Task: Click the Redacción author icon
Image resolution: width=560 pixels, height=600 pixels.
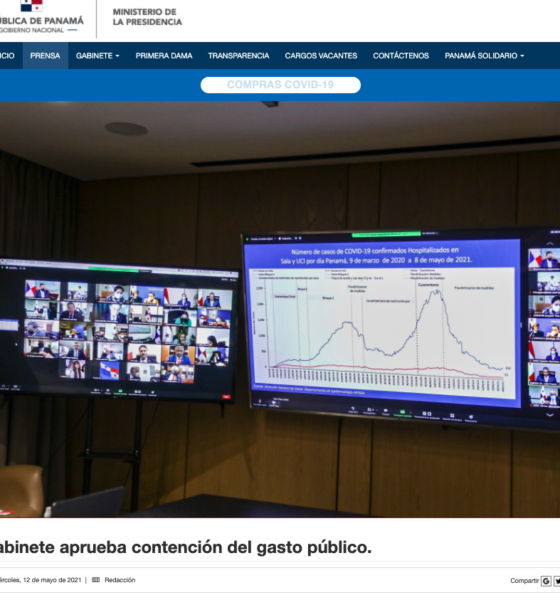Action: (96, 580)
